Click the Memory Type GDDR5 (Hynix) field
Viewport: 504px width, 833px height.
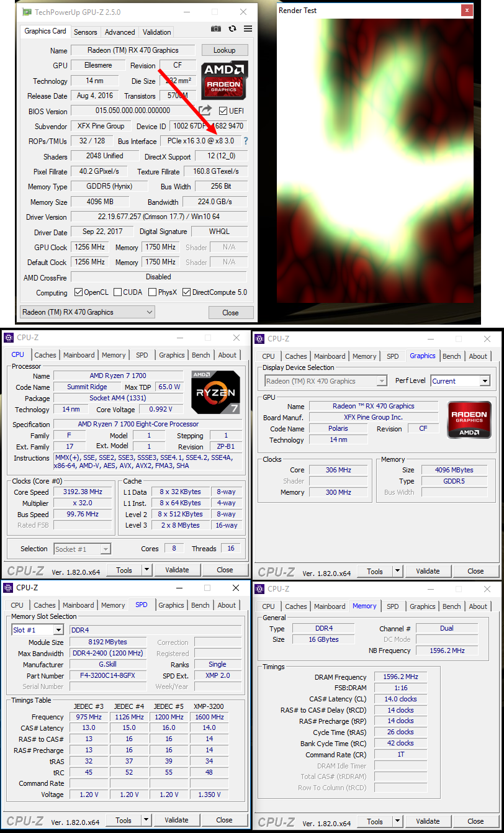109,186
